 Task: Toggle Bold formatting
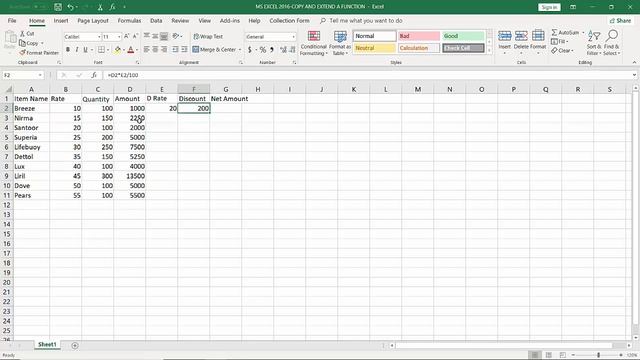(x=68, y=50)
